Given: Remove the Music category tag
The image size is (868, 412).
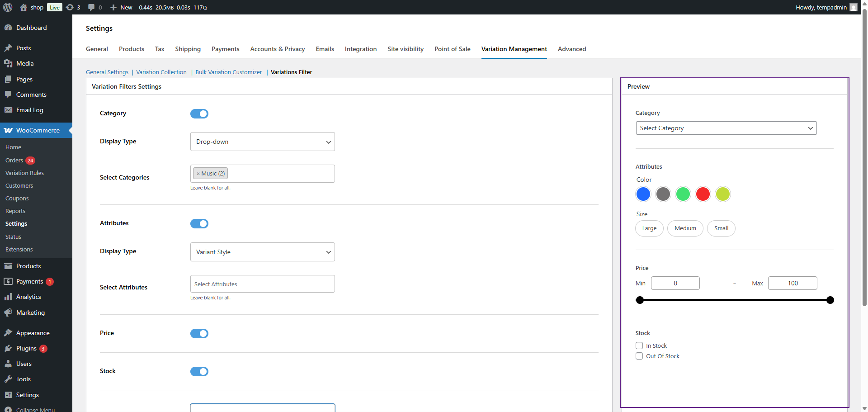Looking at the screenshot, I should click(x=198, y=174).
